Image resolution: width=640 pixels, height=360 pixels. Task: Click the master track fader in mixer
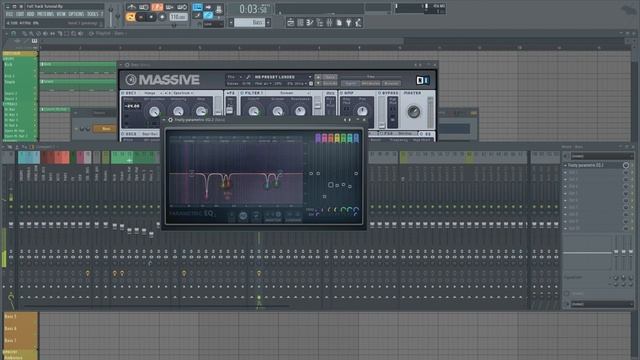(x=11, y=224)
